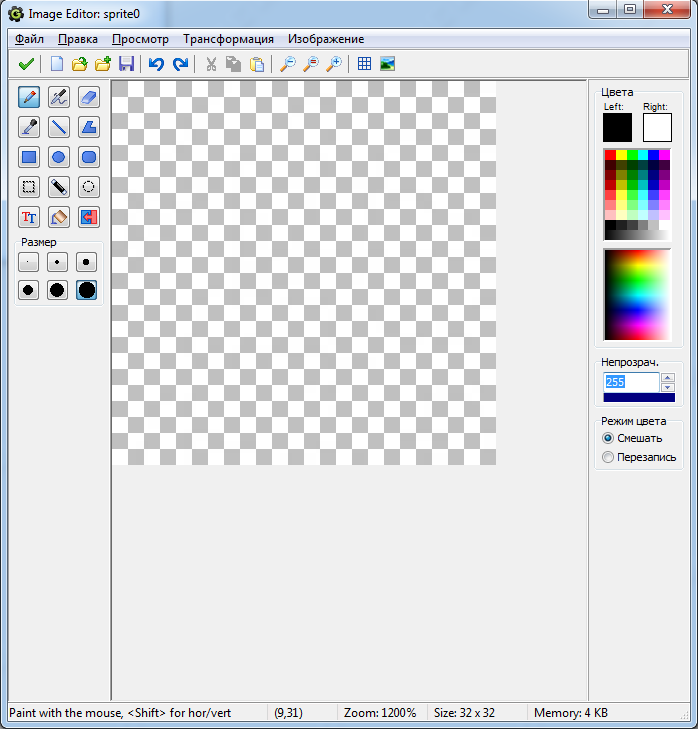Increase opacity with the up arrow
Viewport: 698px width, 729px height.
click(x=668, y=378)
